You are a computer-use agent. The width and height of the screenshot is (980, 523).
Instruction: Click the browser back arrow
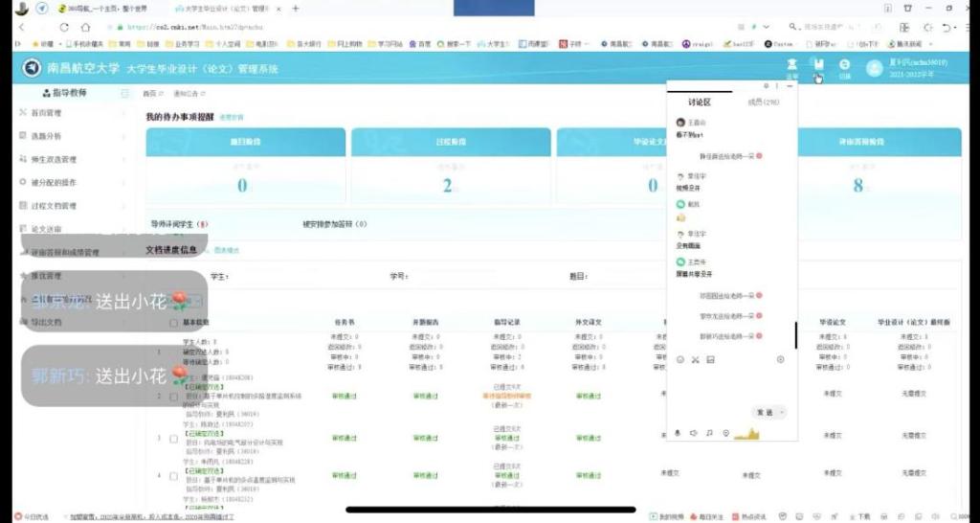click(22, 27)
